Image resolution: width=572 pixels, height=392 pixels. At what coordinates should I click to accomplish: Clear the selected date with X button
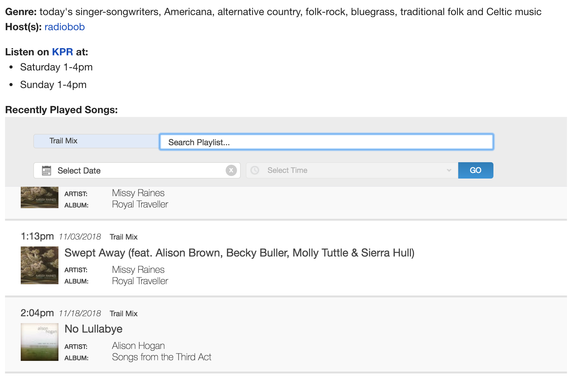point(231,170)
